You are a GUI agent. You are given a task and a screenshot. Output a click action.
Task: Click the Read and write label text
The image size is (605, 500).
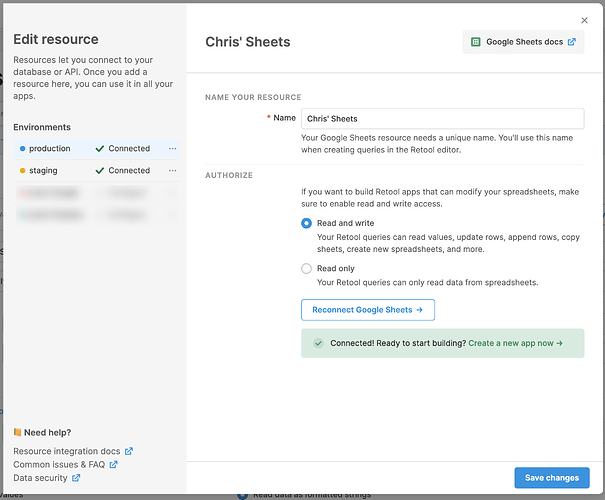345,223
